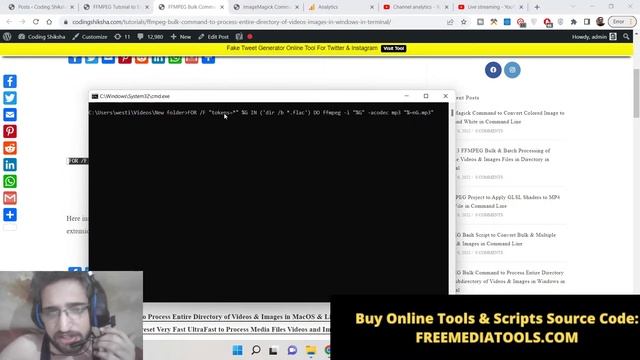Open Windows taskbar search
This screenshot has width=640, height=360.
point(256,350)
